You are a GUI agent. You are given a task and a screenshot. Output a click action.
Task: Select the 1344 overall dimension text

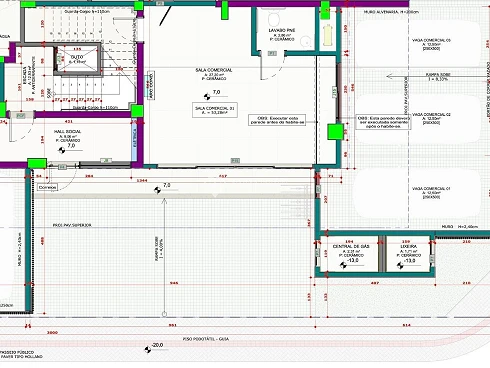142,180
